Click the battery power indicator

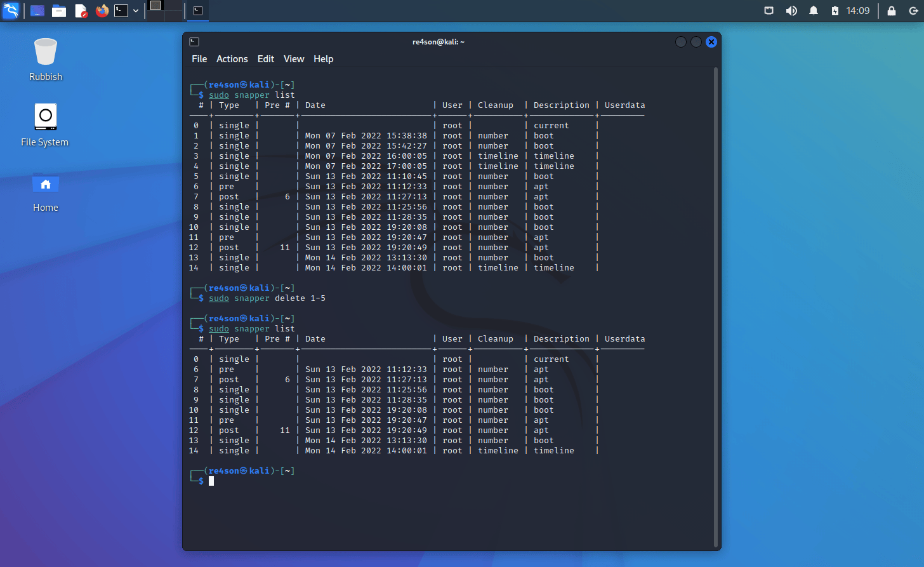[835, 11]
